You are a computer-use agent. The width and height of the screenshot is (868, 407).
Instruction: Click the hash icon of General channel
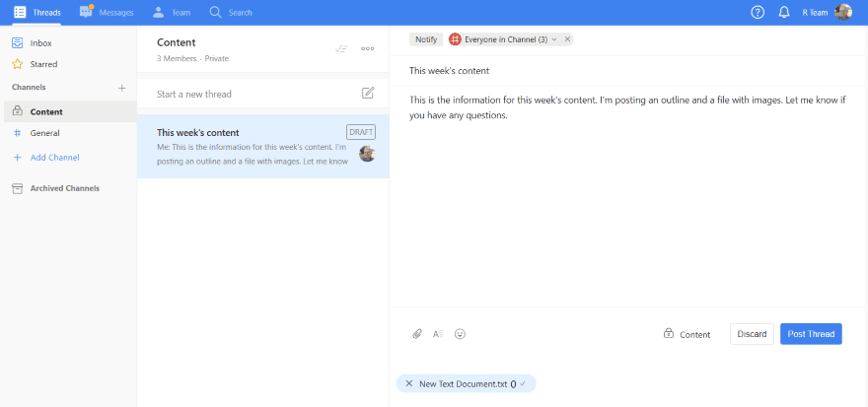point(17,133)
